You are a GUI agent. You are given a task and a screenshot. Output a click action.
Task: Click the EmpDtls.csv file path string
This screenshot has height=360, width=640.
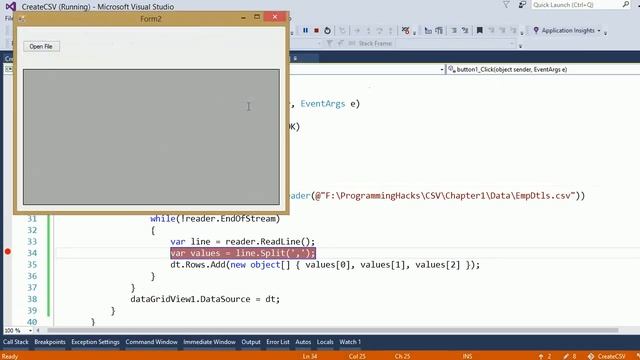(x=446, y=196)
